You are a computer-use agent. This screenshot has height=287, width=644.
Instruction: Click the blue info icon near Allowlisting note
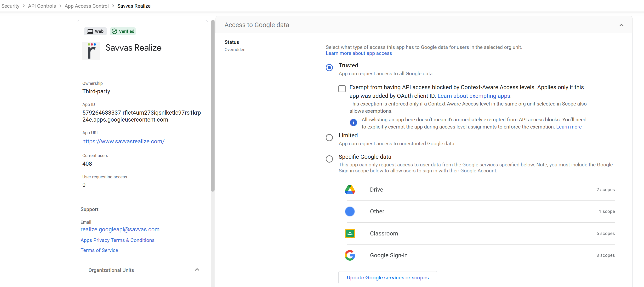(x=353, y=123)
